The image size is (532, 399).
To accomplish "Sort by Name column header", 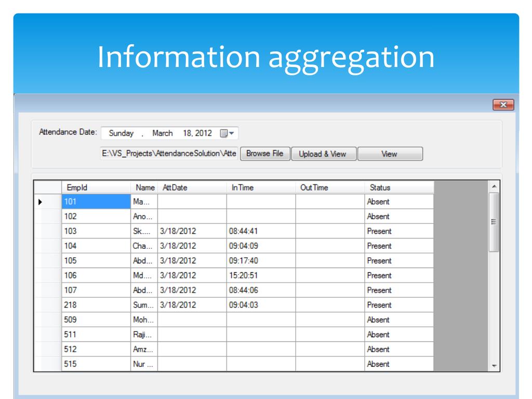I will (x=144, y=188).
